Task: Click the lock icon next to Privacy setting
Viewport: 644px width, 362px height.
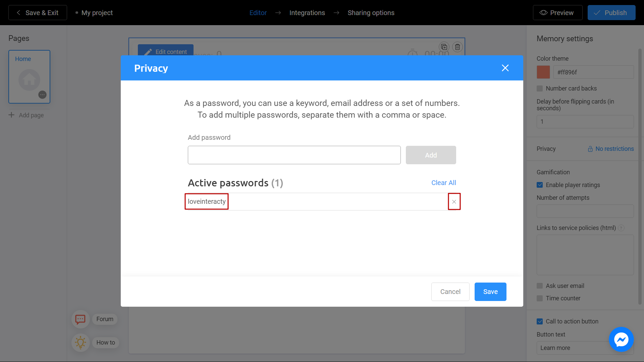Action: [x=590, y=148]
